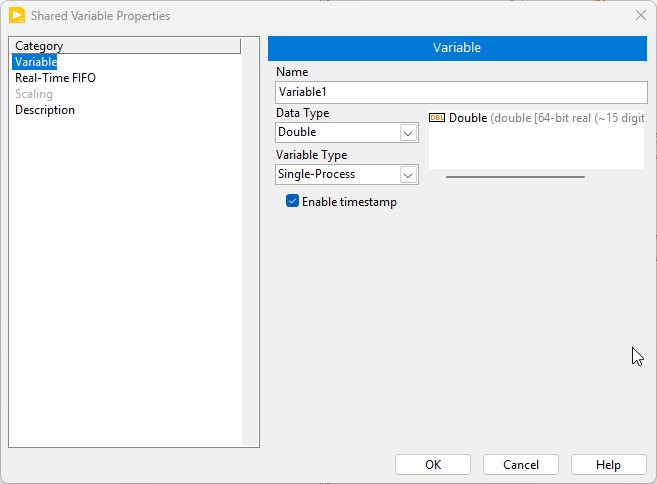Click the Category list header

[126, 46]
